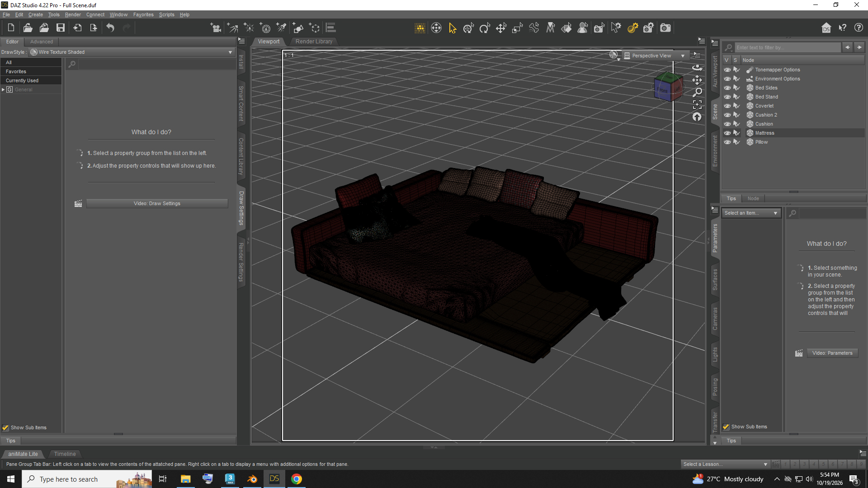Click the viewport zoom magnifier control
The height and width of the screenshot is (488, 868).
tap(697, 93)
